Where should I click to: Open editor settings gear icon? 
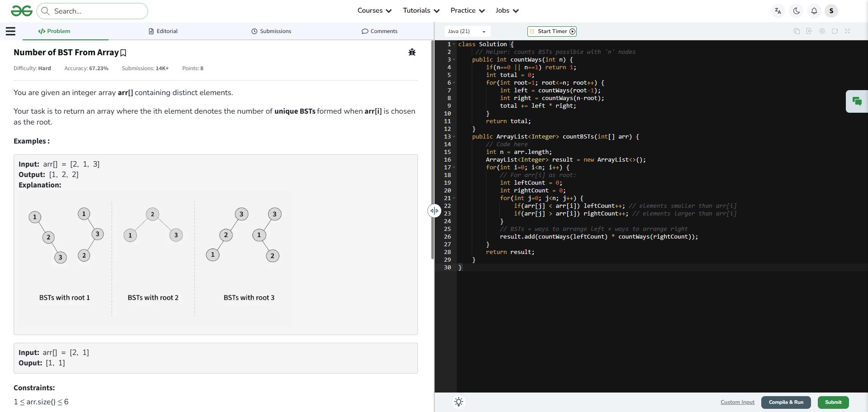(x=822, y=31)
